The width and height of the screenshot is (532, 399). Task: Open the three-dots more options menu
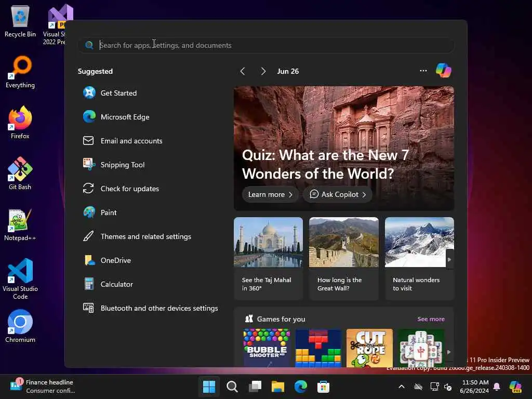tap(423, 71)
